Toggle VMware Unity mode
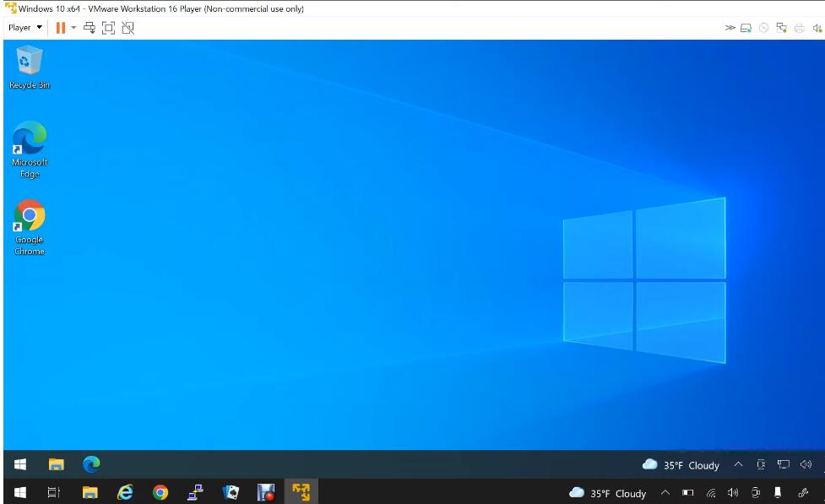 128,28
